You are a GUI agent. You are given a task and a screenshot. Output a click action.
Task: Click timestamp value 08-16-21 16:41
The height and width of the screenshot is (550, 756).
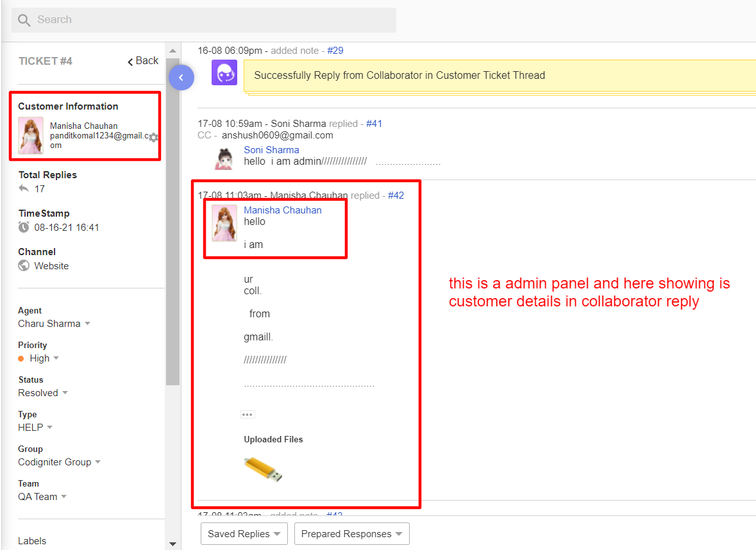(x=67, y=228)
